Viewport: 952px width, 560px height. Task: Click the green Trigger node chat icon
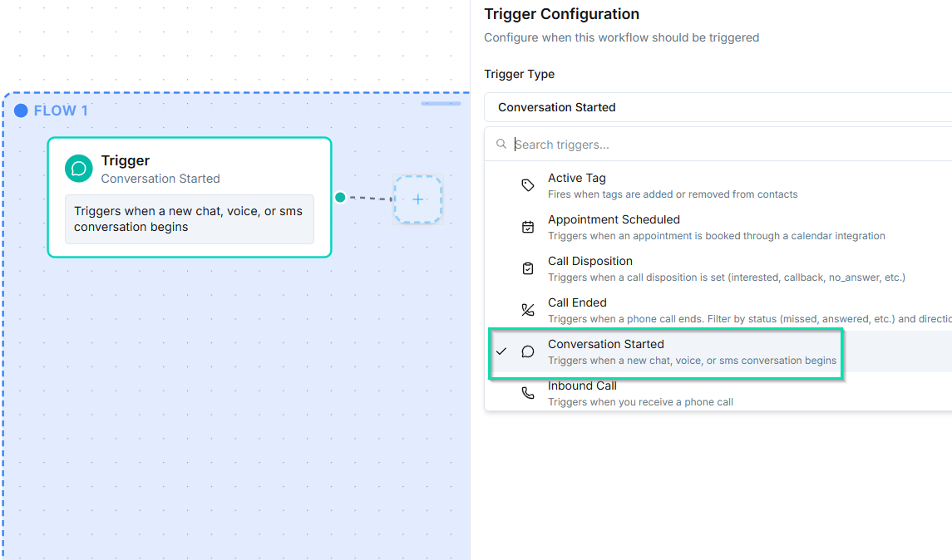(79, 169)
